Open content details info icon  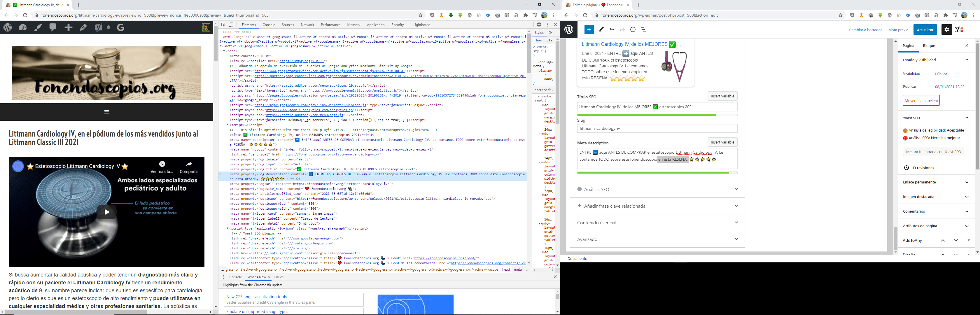coord(633,30)
